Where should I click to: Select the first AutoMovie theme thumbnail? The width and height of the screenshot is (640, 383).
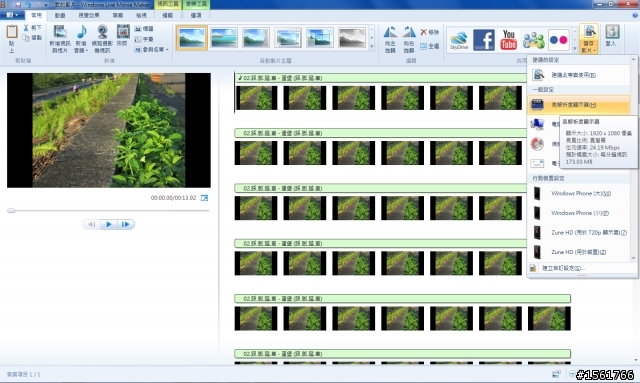click(x=192, y=38)
